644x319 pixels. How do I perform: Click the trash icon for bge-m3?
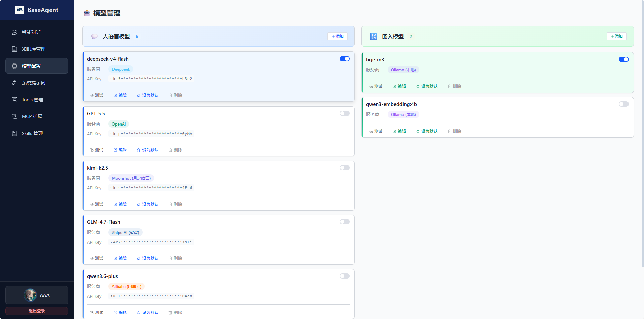coord(450,86)
